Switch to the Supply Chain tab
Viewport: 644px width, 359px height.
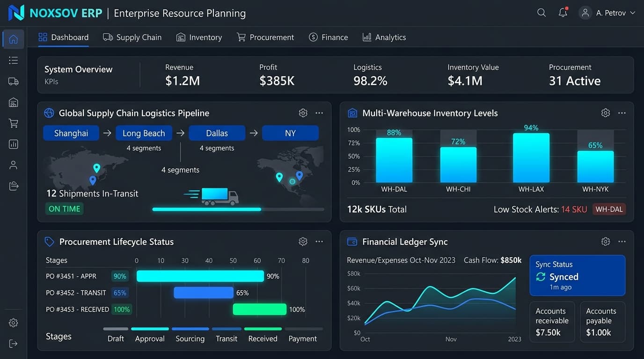(132, 37)
